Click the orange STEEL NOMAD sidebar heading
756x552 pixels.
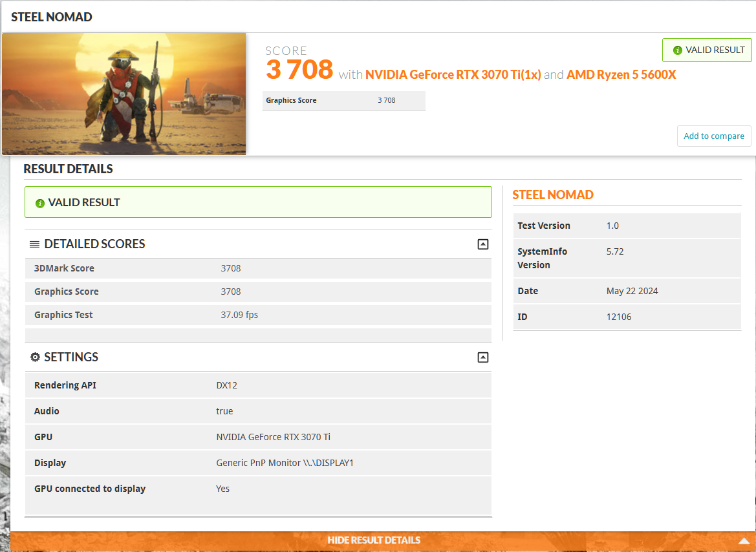point(552,195)
